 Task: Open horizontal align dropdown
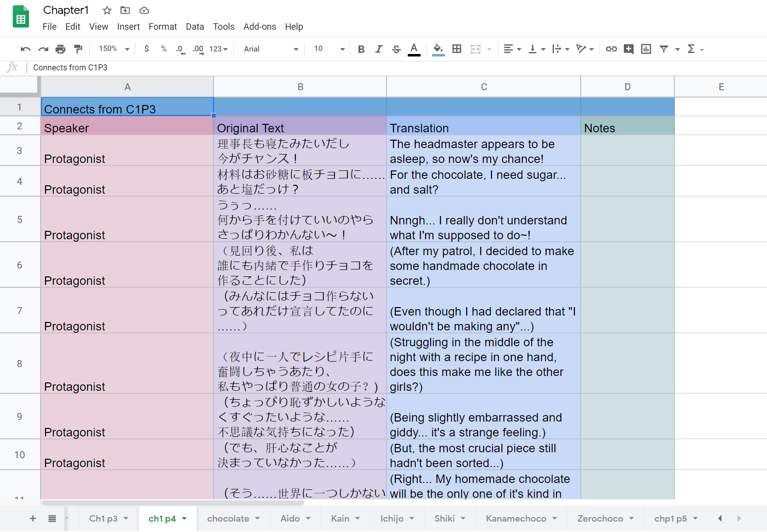(x=512, y=49)
